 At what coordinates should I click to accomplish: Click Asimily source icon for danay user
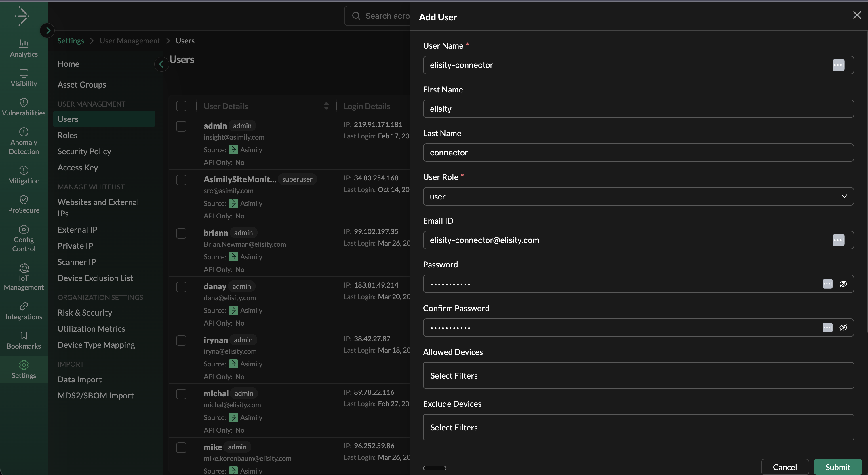(233, 311)
